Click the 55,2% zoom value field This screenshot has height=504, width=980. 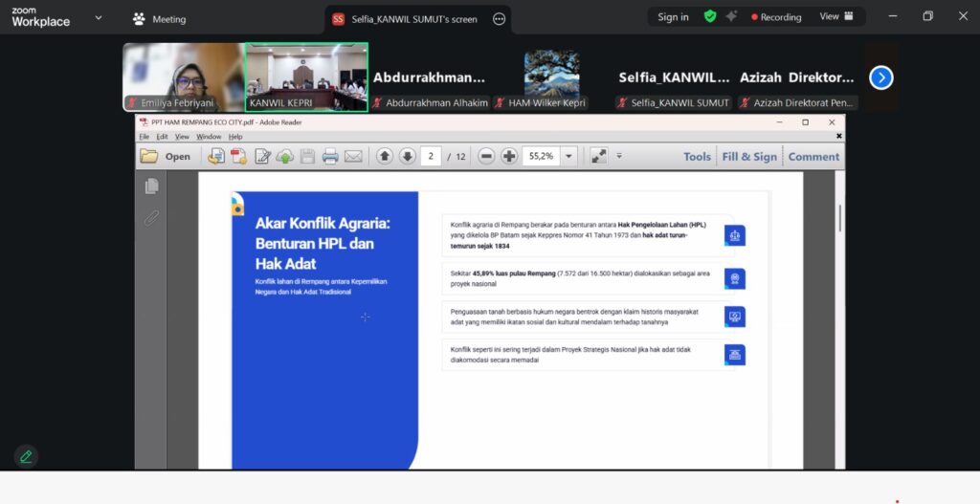click(542, 156)
